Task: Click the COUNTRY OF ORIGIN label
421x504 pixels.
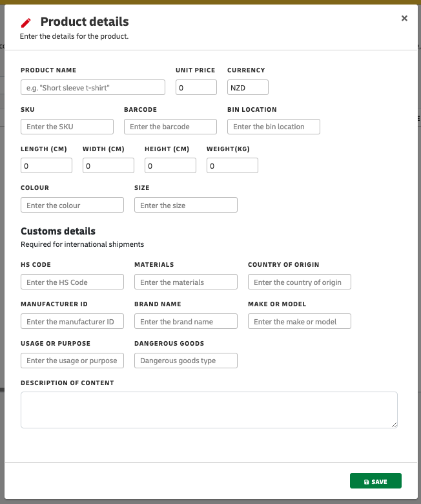Action: 283,264
